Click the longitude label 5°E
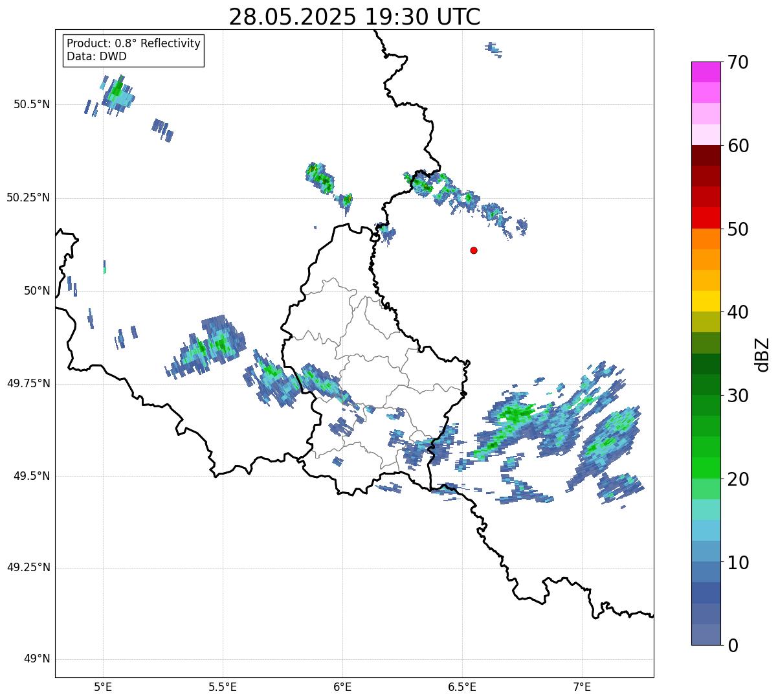The width and height of the screenshot is (778, 700). pos(103,687)
